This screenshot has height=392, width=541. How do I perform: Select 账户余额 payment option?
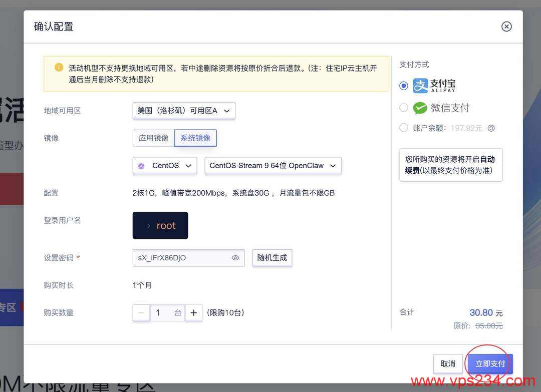(403, 128)
